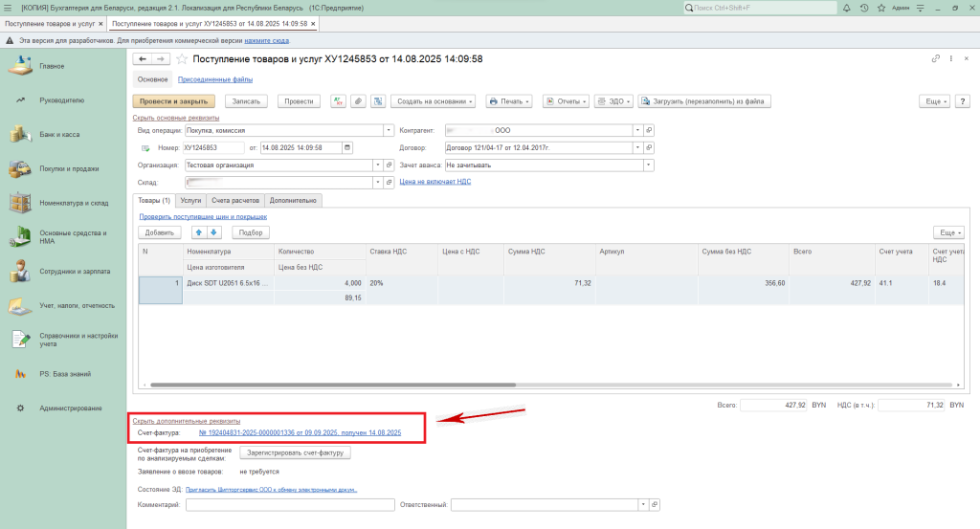Click Зарегистрировать счет-фактуру button
The image size is (980, 529).
point(296,452)
